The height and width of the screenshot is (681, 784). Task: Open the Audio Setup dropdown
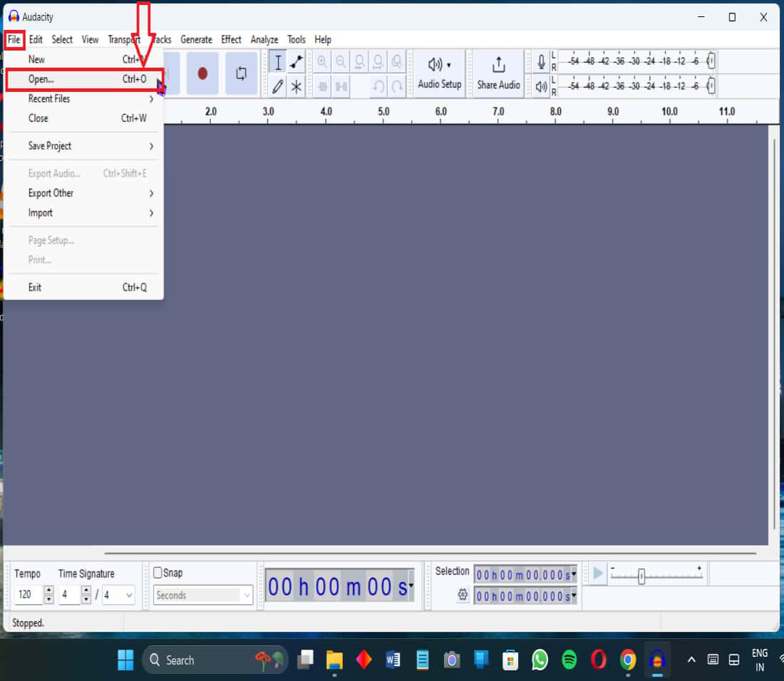[x=440, y=73]
